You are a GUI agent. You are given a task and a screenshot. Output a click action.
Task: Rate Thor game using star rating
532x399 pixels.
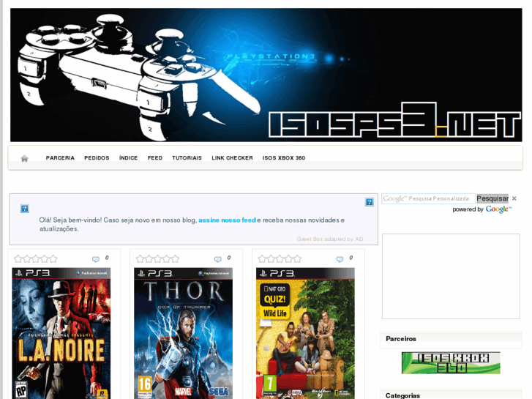(x=157, y=258)
